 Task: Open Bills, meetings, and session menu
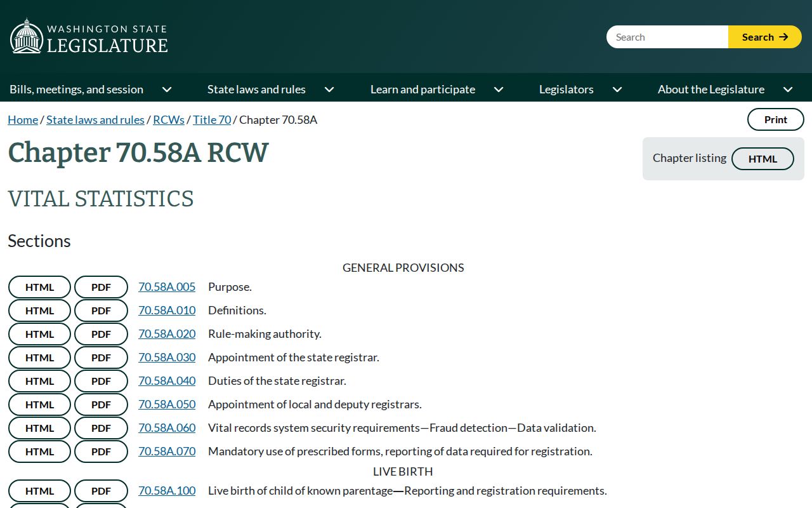pyautogui.click(x=76, y=90)
